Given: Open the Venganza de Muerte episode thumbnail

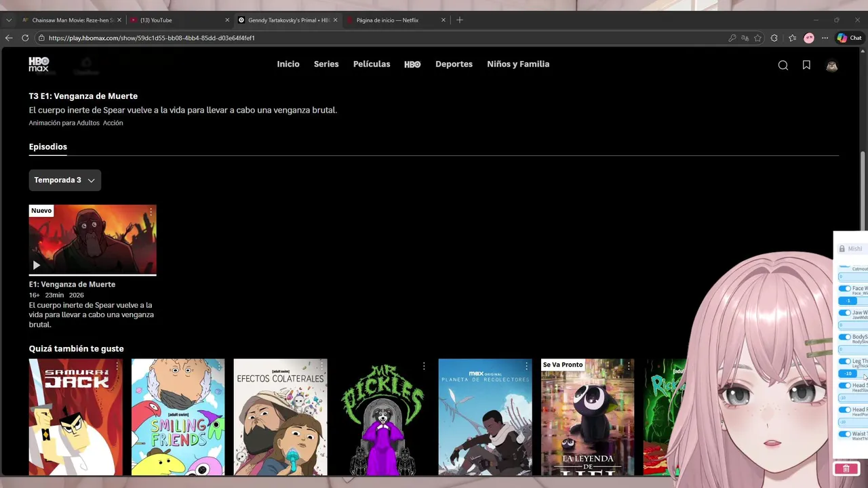Looking at the screenshot, I should coord(92,240).
